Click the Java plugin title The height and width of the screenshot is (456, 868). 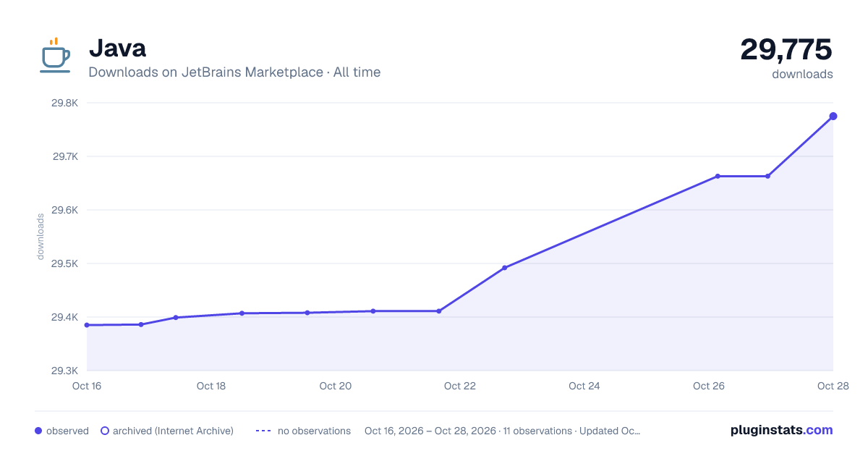pos(117,48)
